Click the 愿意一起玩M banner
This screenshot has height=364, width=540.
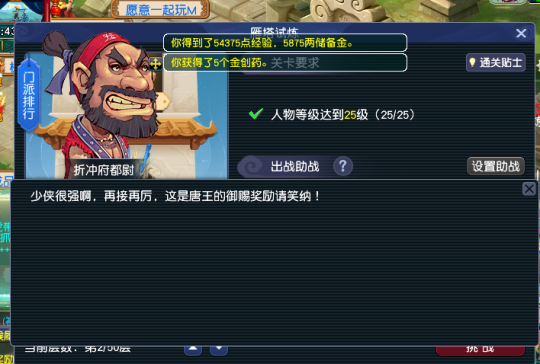click(160, 9)
